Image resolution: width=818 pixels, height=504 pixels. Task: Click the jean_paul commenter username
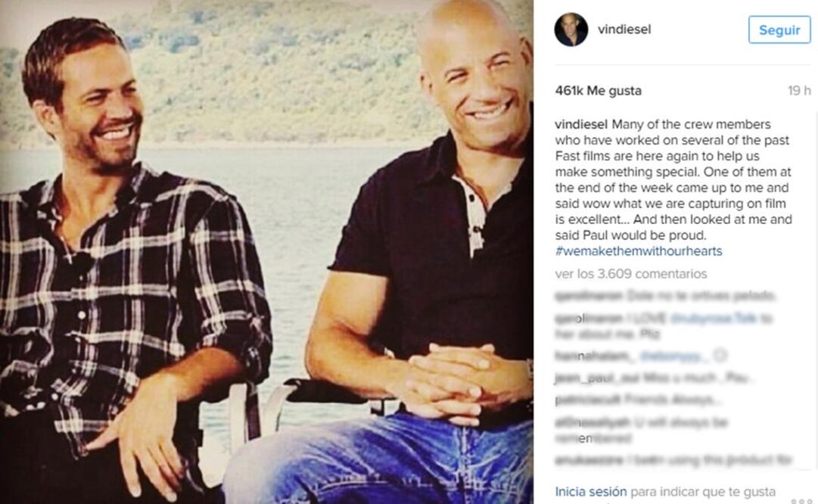point(597,378)
